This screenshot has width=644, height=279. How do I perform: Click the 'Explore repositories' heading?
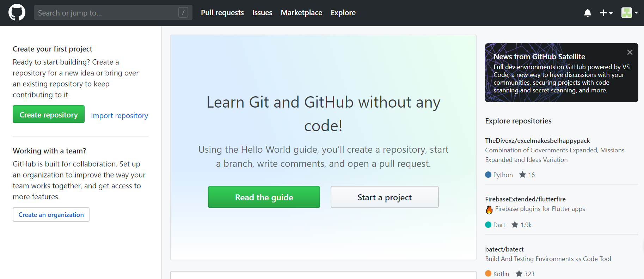tap(518, 121)
